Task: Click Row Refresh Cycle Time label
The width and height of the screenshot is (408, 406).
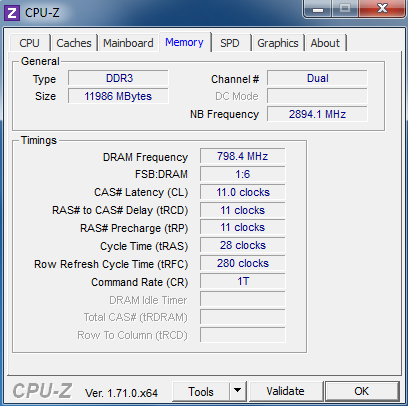Action: (x=111, y=264)
